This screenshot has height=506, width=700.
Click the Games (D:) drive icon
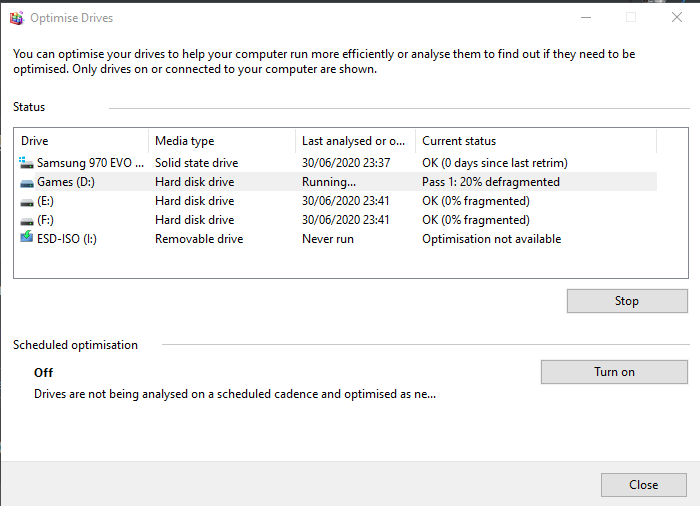tap(26, 182)
